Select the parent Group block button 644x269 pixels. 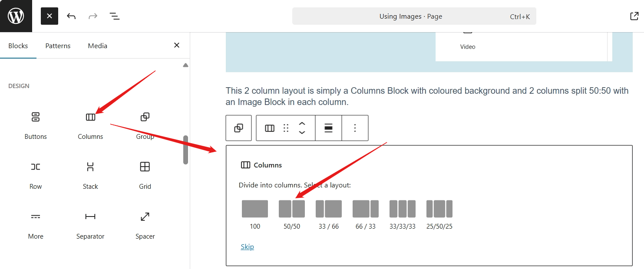point(238,128)
